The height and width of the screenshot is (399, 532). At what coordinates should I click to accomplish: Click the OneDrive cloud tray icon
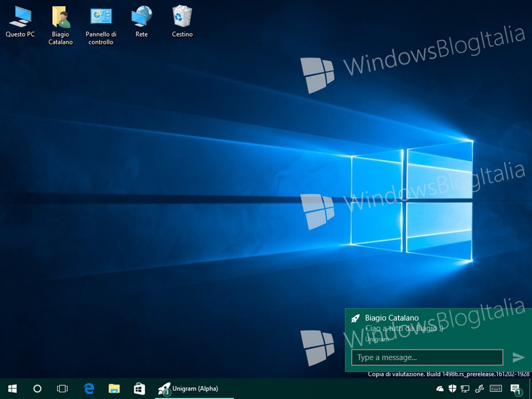[x=439, y=388]
